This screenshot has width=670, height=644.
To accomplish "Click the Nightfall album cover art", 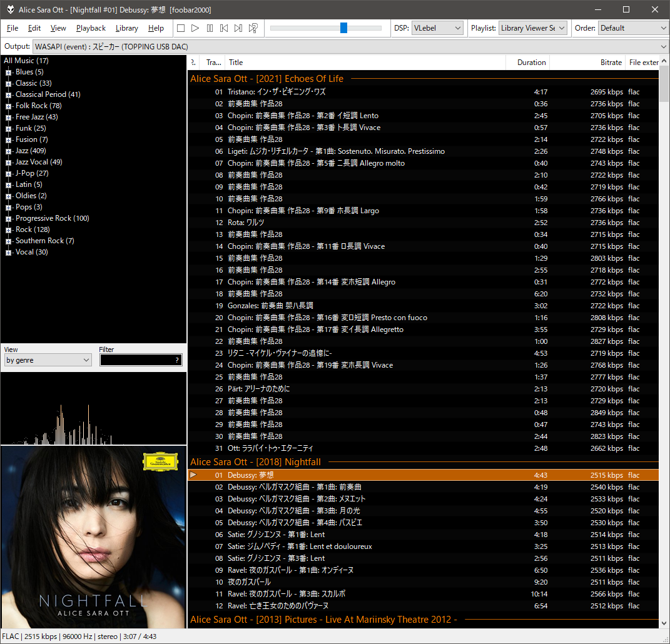I will [94, 537].
